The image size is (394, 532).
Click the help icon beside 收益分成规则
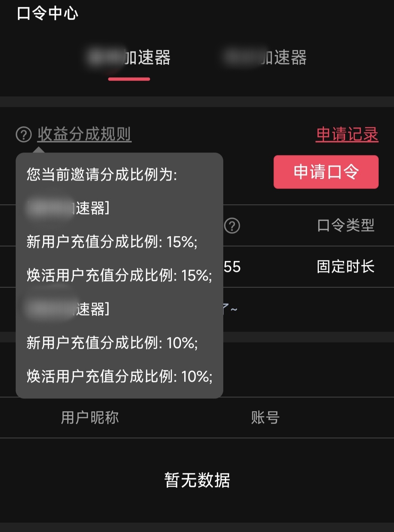24,135
